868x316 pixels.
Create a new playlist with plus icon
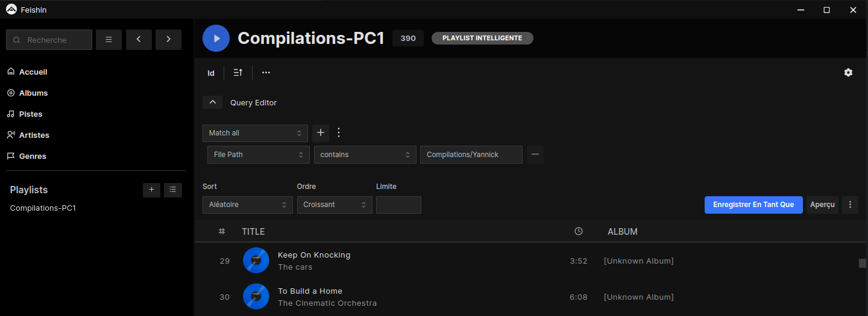pos(151,190)
